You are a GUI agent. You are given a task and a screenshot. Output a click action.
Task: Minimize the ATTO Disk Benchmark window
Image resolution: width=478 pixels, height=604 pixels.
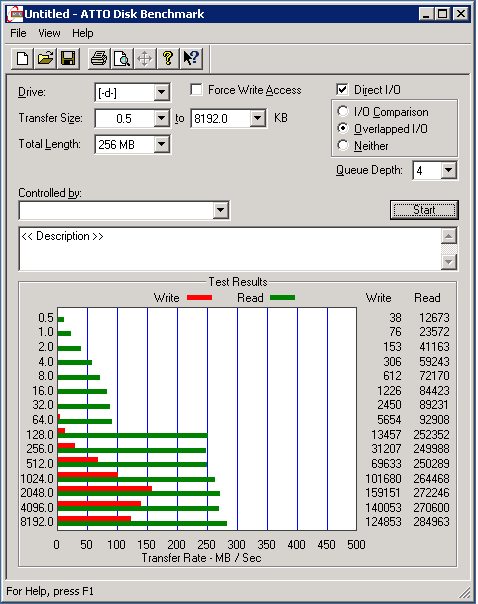point(426,14)
